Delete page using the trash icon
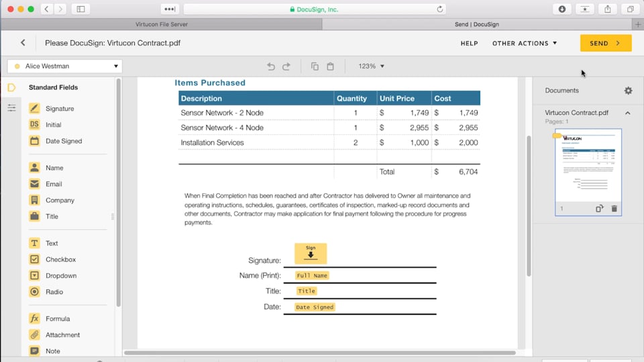The height and width of the screenshot is (362, 644). click(x=614, y=209)
